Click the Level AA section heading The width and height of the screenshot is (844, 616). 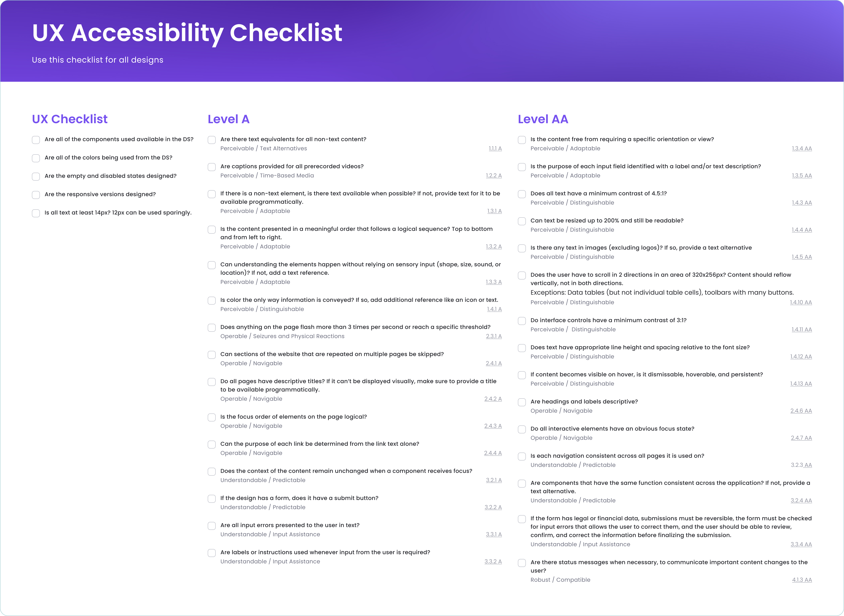(543, 119)
